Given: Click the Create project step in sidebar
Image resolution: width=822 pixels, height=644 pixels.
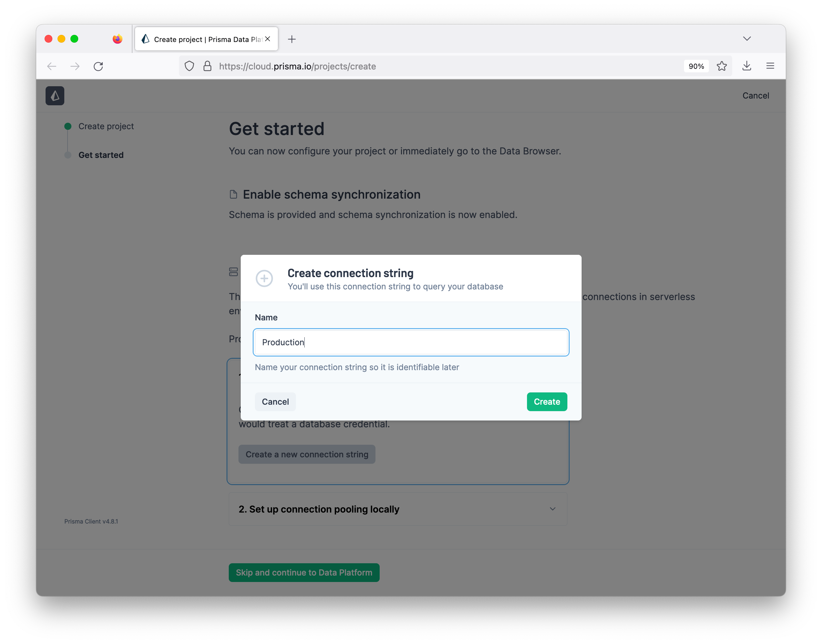Looking at the screenshot, I should pos(105,125).
